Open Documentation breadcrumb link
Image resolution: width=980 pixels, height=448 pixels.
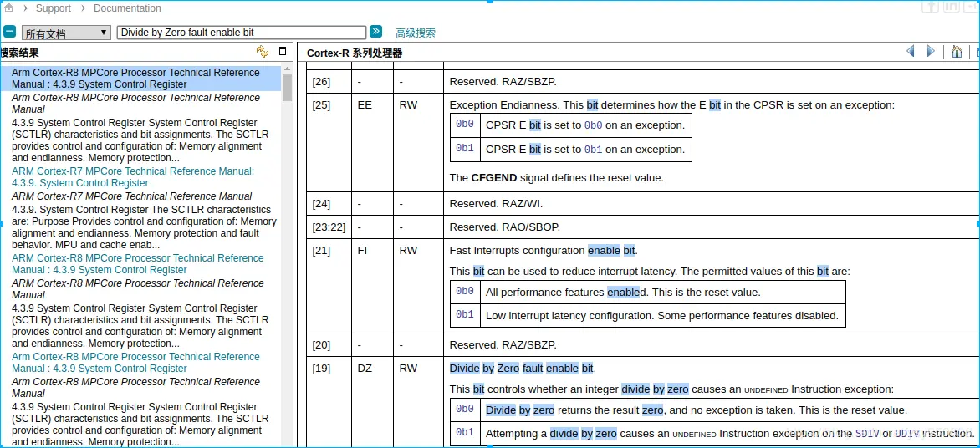pyautogui.click(x=127, y=8)
